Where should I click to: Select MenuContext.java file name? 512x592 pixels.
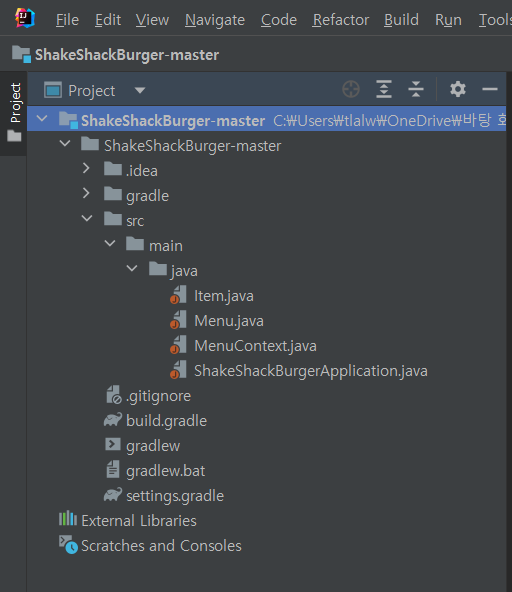255,345
